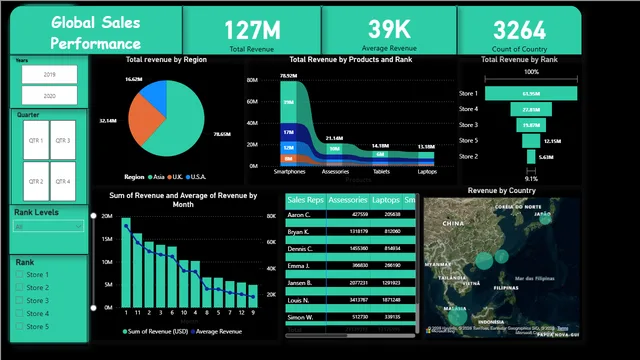This screenshot has height=360, width=640.
Task: Select the Store 1 funnel bar
Action: (x=531, y=93)
